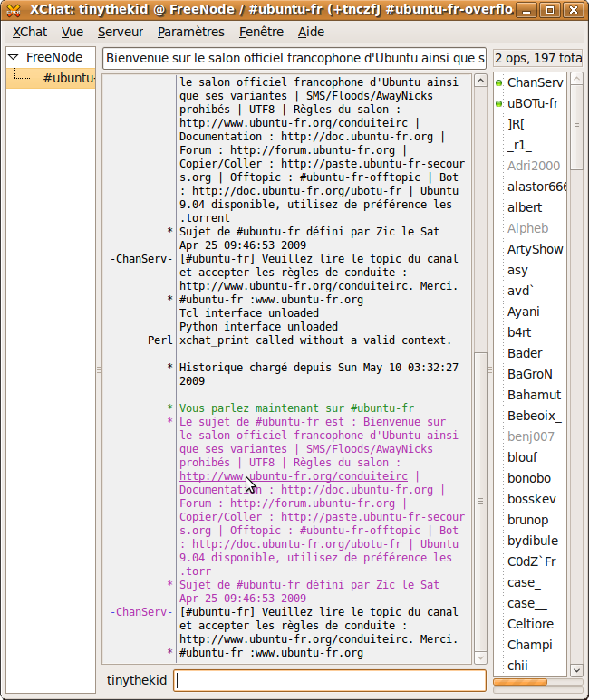Open pink ubotu-fr bot documentation link
Screen dimensions: 589x700
296,544
